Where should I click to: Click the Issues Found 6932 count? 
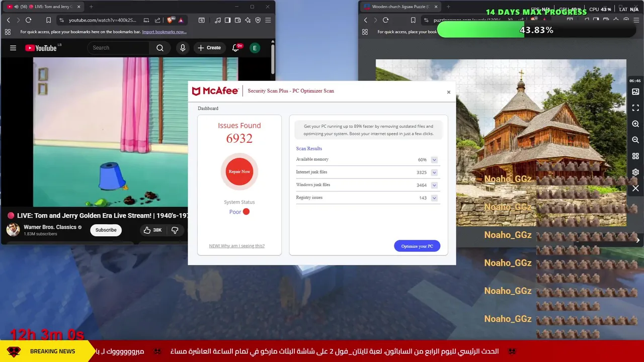pos(239,138)
